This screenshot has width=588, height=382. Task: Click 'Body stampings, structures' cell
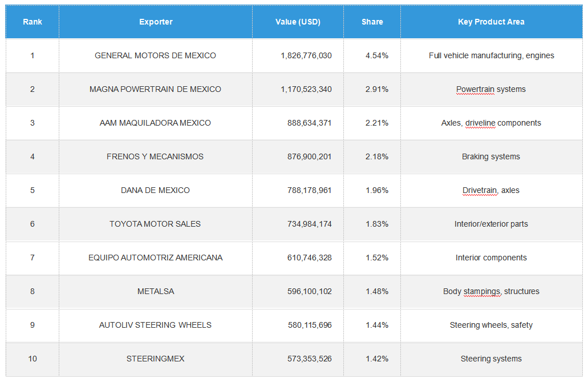pos(491,291)
